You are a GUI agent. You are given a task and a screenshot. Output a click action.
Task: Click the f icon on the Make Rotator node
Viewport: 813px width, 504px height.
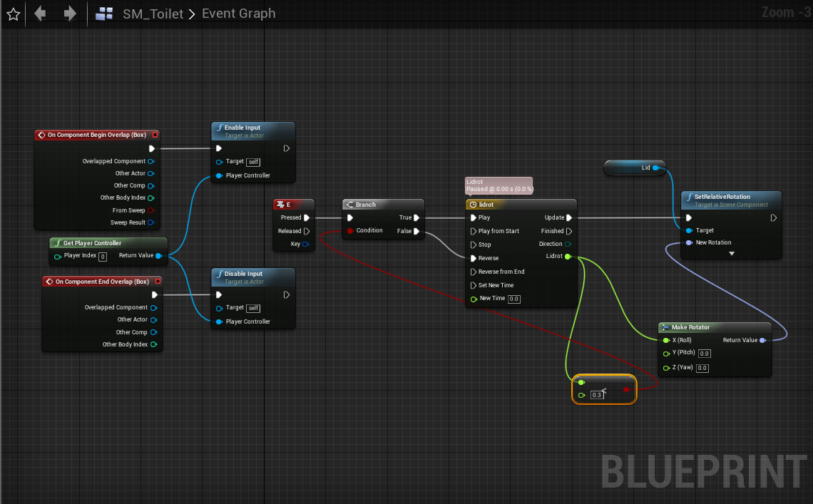665,327
